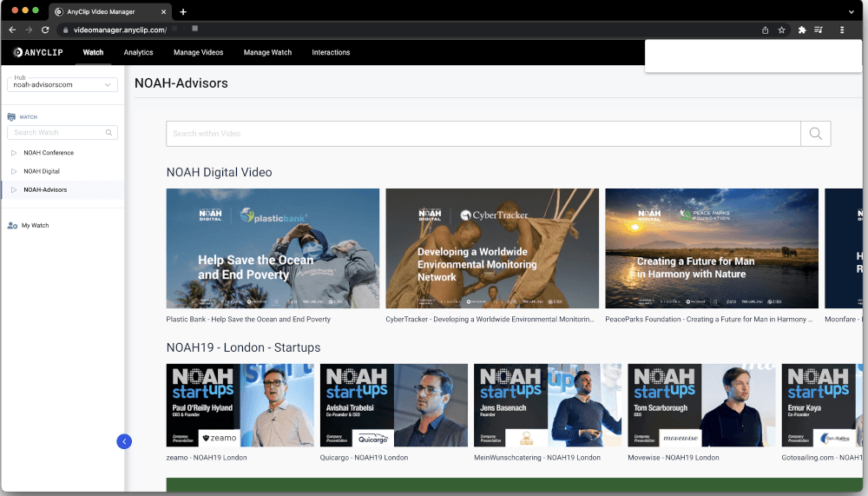Click Quicargo - NOAH19 London title
This screenshot has height=496, width=868.
coord(364,458)
